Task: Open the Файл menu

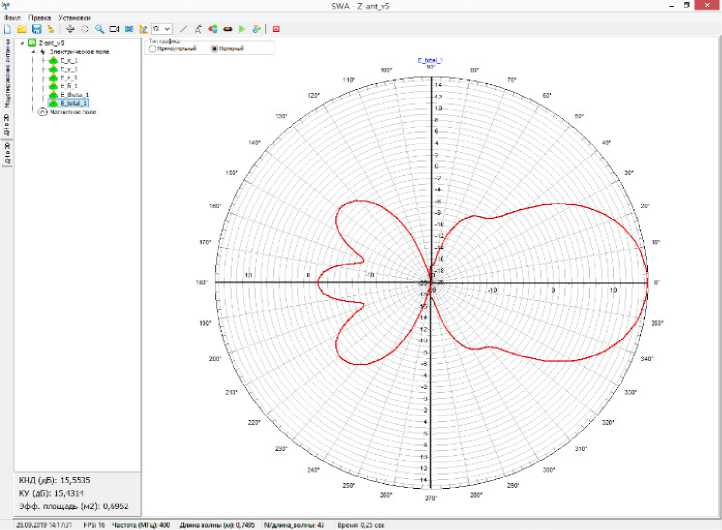Action: [12, 18]
